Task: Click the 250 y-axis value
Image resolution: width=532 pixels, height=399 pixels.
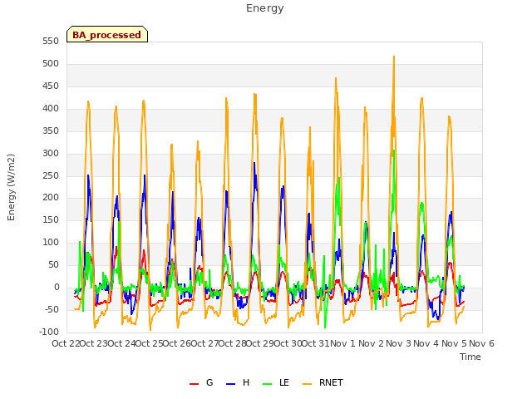Action: [x=51, y=175]
